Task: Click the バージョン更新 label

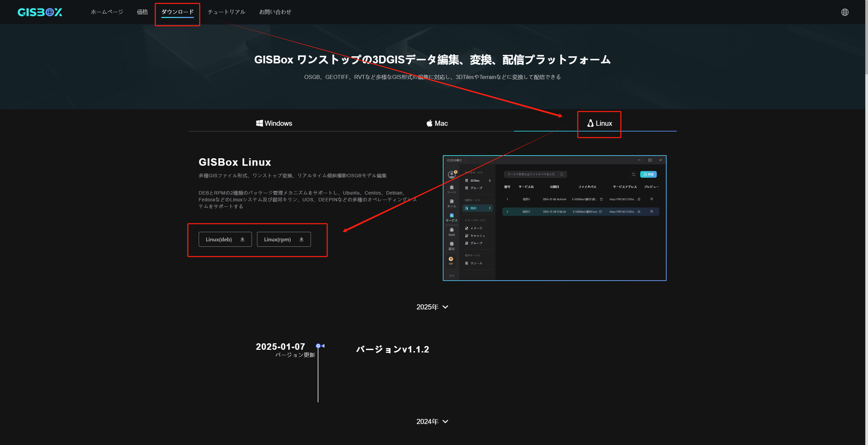Action: coord(295,355)
